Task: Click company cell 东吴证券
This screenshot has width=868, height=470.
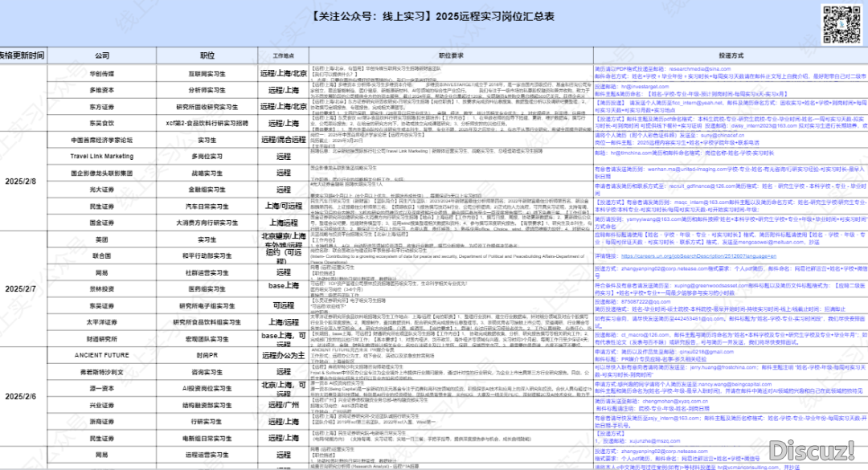Action: [x=102, y=305]
